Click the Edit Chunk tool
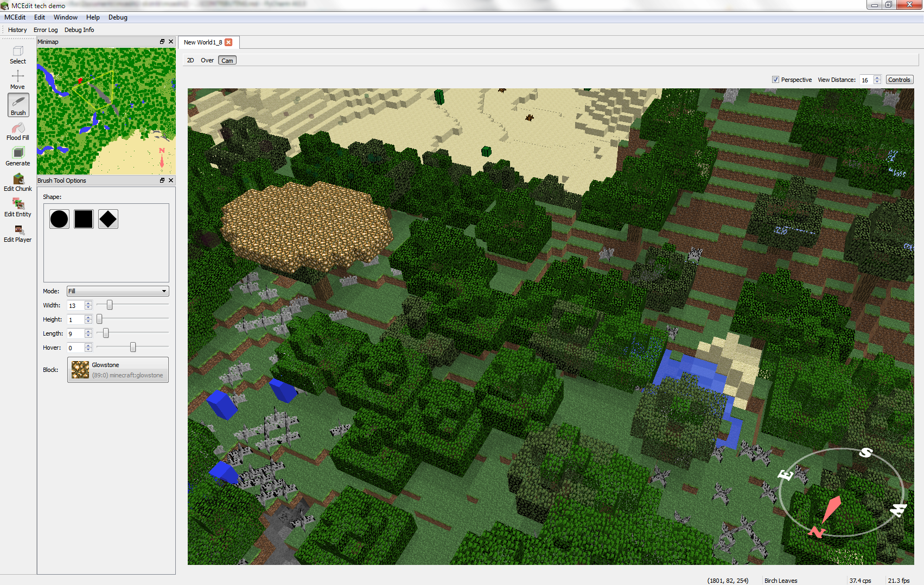This screenshot has height=585, width=924. [x=18, y=182]
